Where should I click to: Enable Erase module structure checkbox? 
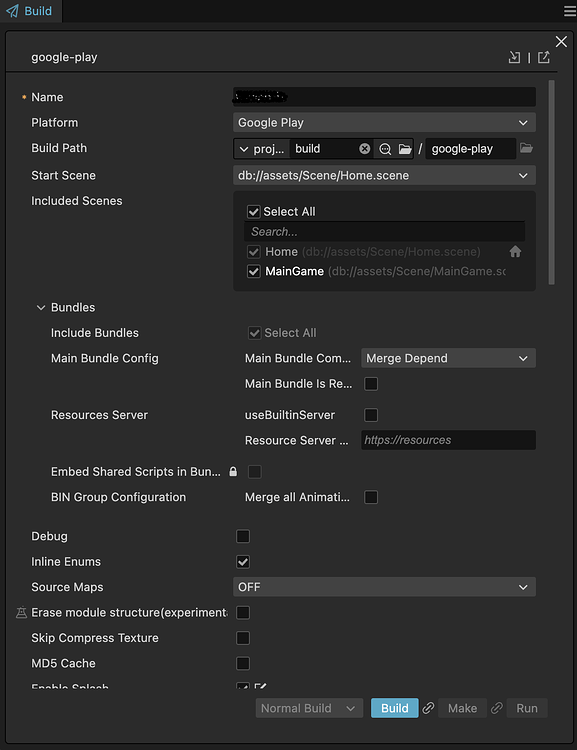[243, 613]
